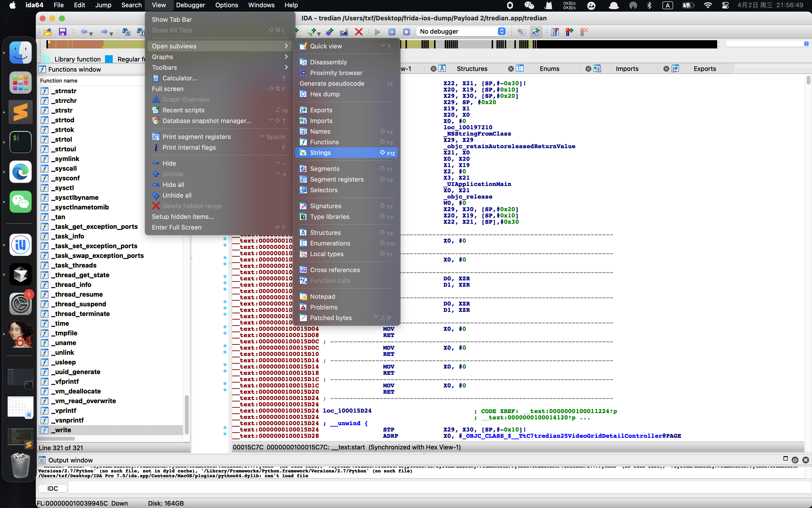
Task: Select Generate pseudocode in submenu
Action: tap(346, 84)
